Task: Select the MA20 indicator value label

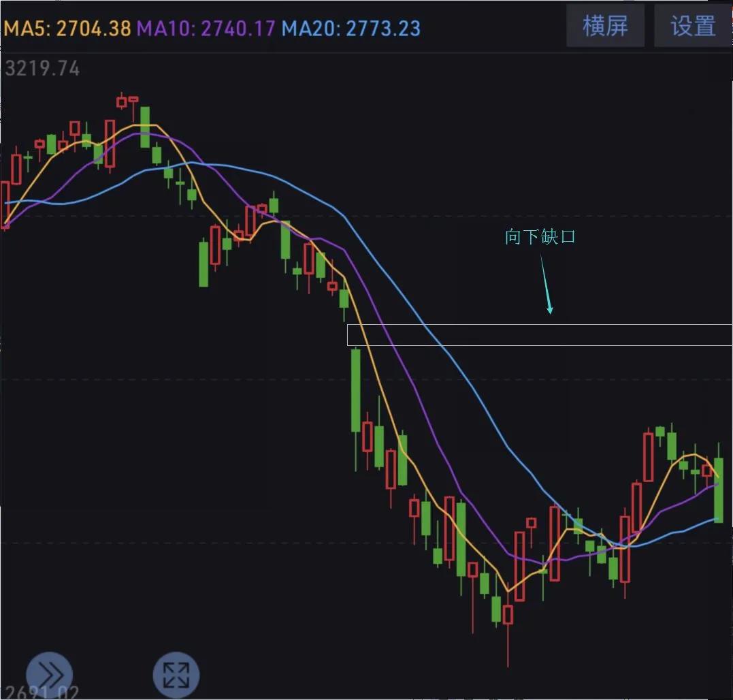Action: (x=351, y=29)
